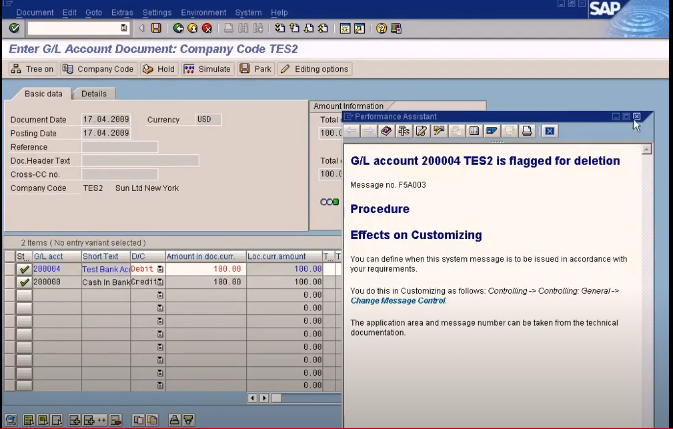Open the System menu

[x=248, y=12]
